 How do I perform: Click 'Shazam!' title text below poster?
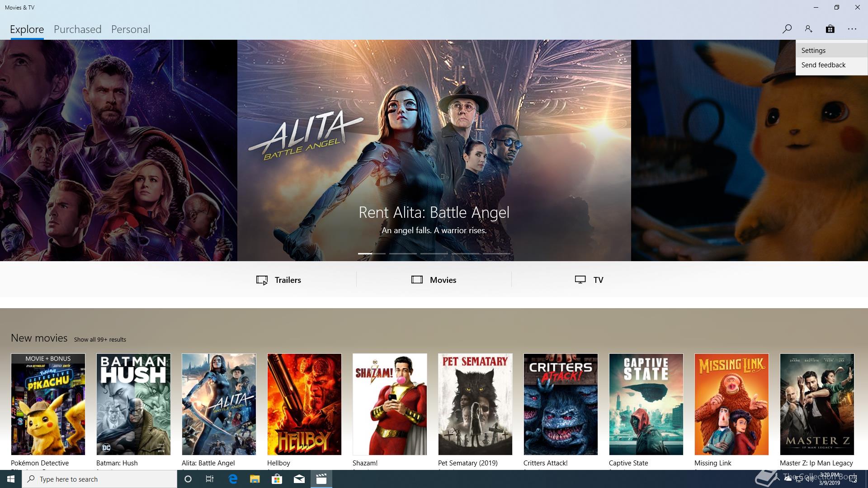(365, 463)
